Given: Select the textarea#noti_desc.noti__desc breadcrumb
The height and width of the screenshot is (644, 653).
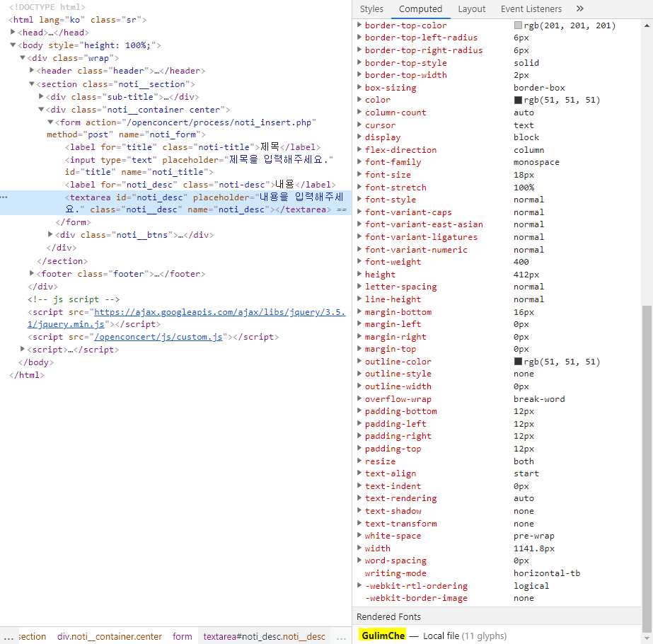Looking at the screenshot, I should (x=264, y=636).
